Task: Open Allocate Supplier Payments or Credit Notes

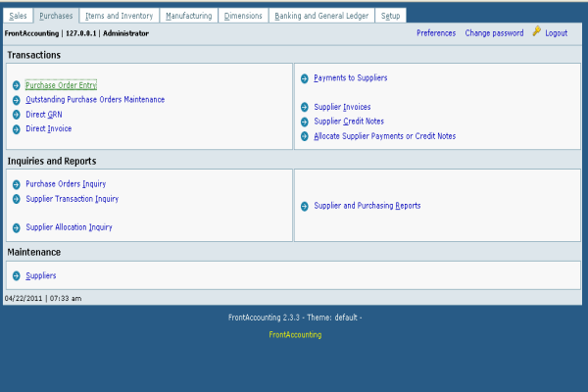Action: coord(385,136)
